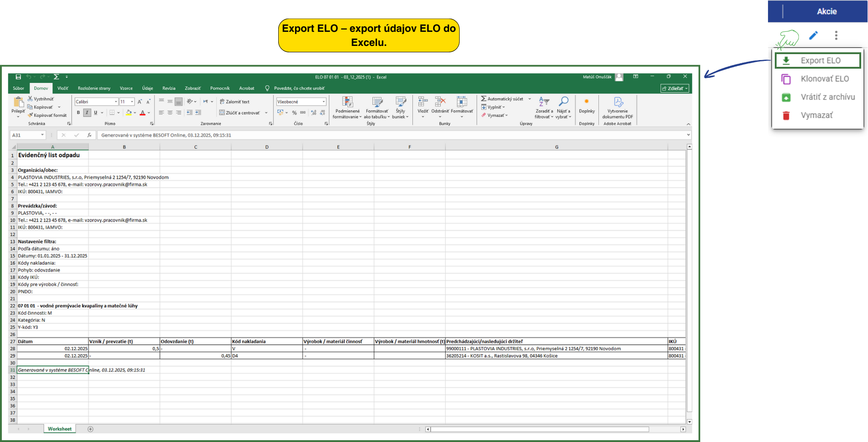Switch to the Vzorce ribbon tab
This screenshot has width=868, height=442.
(x=126, y=88)
